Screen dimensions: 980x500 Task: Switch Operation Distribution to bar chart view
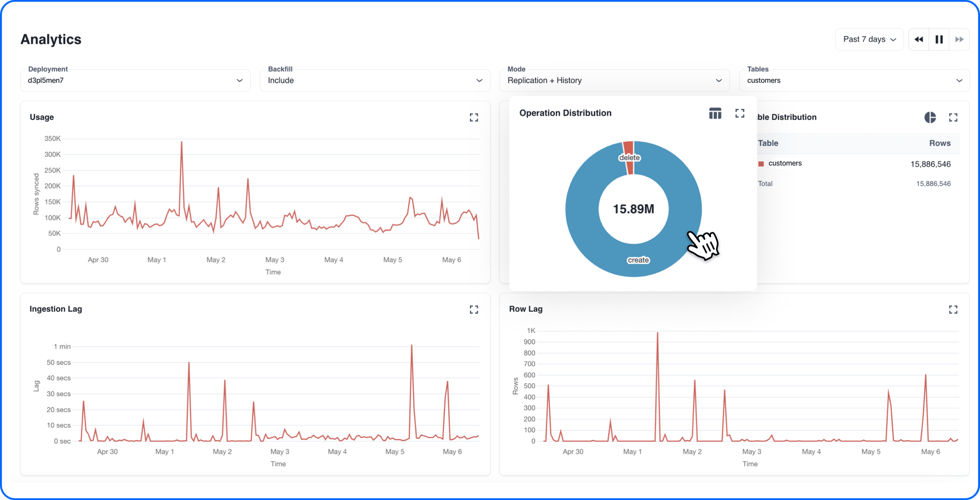click(715, 113)
